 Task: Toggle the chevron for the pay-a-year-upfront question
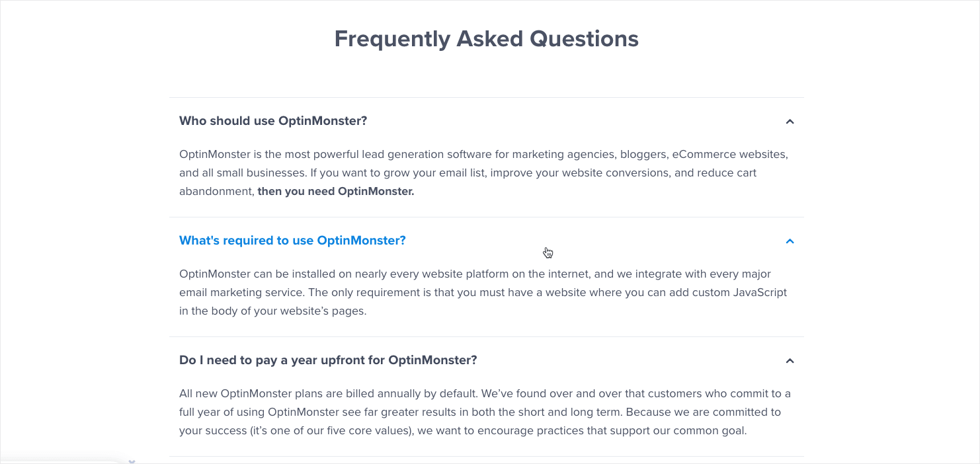tap(789, 361)
